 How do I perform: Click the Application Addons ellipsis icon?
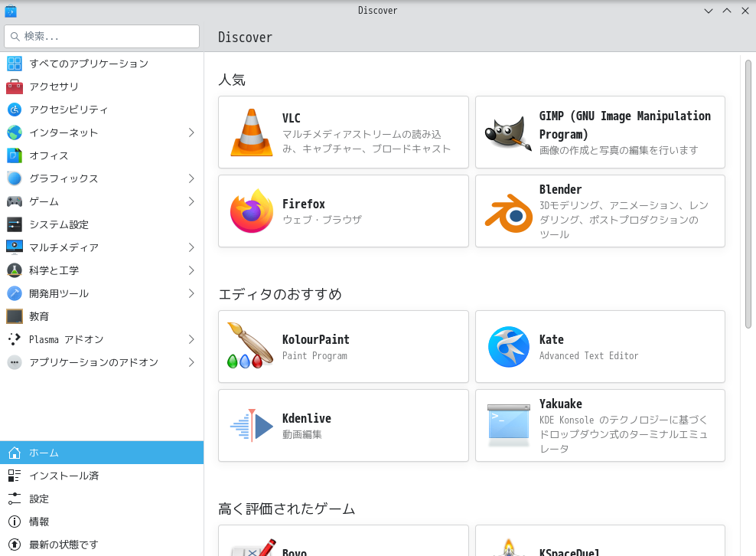pos(15,362)
